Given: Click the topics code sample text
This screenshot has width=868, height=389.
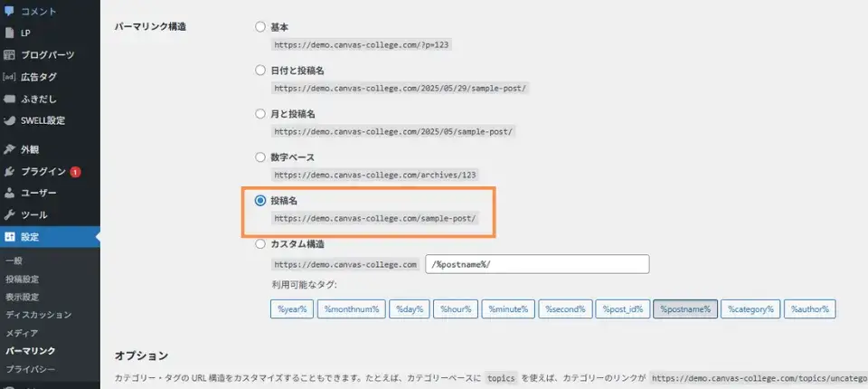Looking at the screenshot, I should (x=500, y=378).
